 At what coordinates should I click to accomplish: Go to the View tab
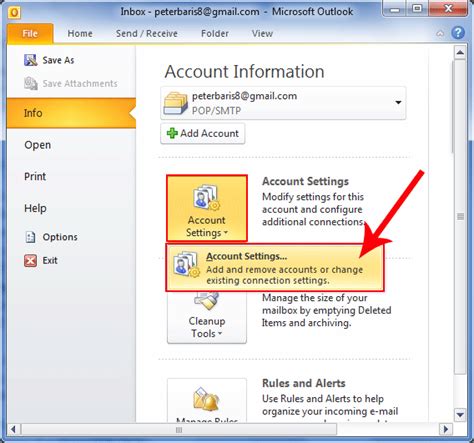click(262, 34)
